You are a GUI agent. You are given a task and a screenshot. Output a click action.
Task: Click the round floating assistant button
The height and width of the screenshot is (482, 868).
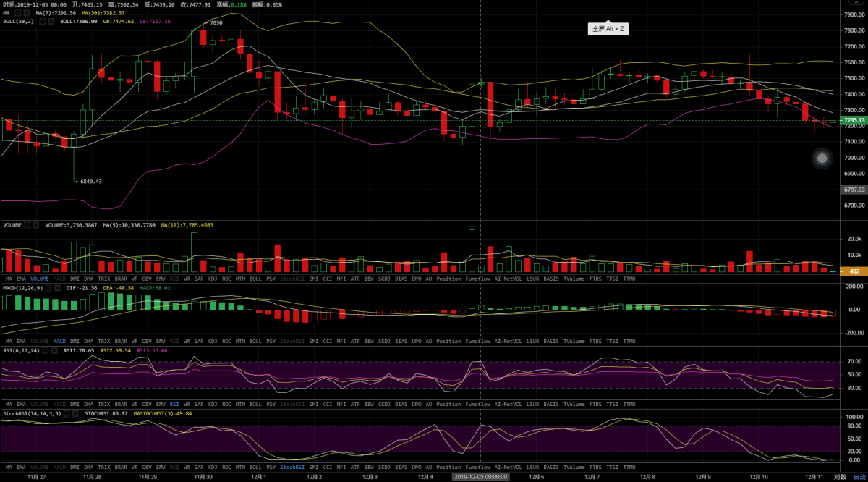click(x=821, y=158)
